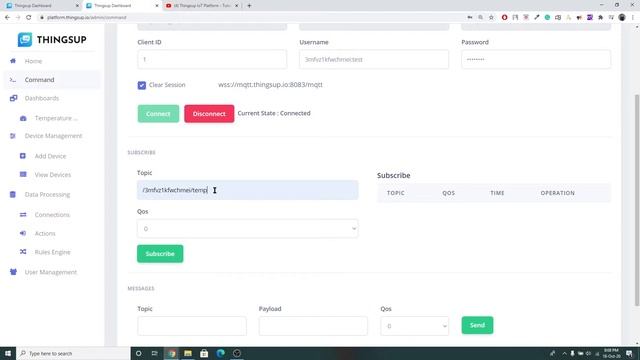Switch to the first Thingsup Dashboard tab
The width and height of the screenshot is (640, 360).
coord(42,6)
